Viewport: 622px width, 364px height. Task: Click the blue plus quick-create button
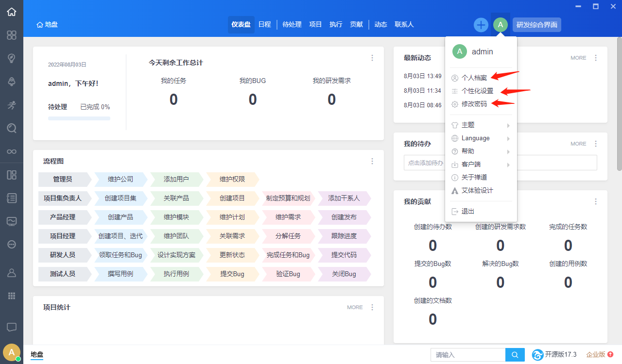tap(481, 25)
